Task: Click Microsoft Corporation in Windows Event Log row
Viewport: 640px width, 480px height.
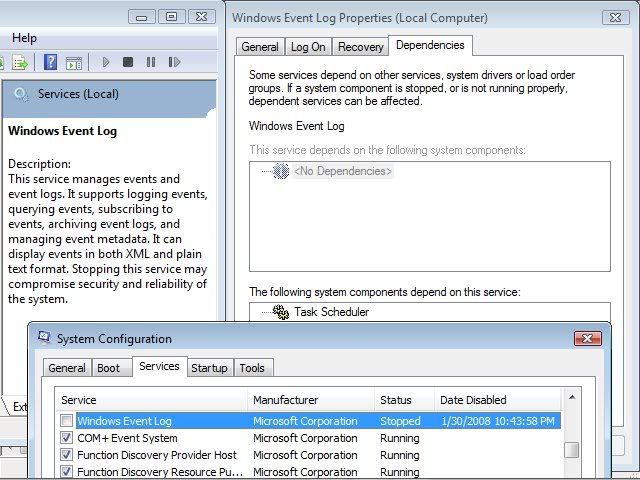Action: point(305,421)
